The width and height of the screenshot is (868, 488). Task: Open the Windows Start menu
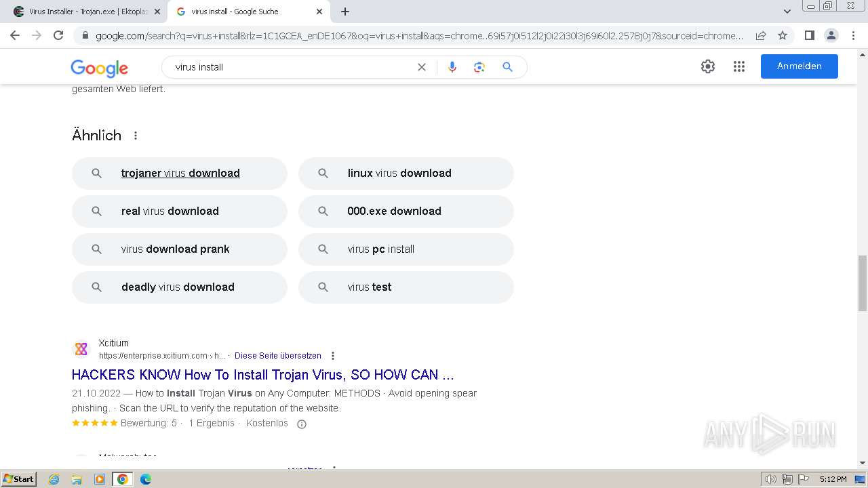coord(18,479)
